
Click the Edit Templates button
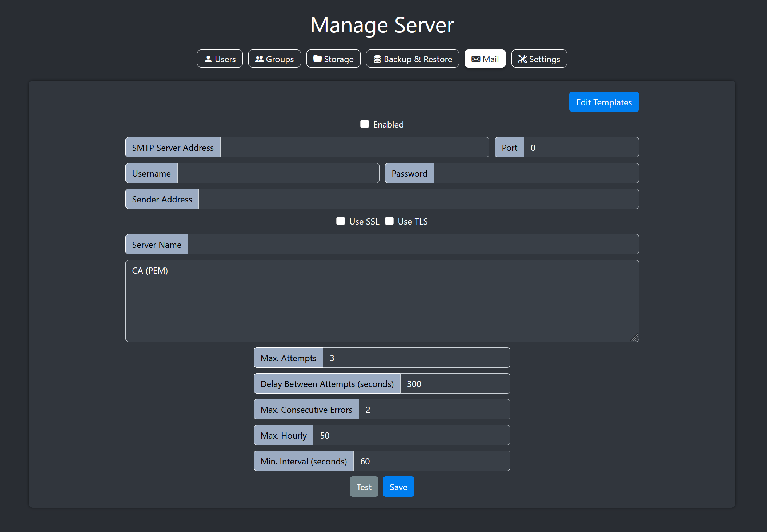604,102
